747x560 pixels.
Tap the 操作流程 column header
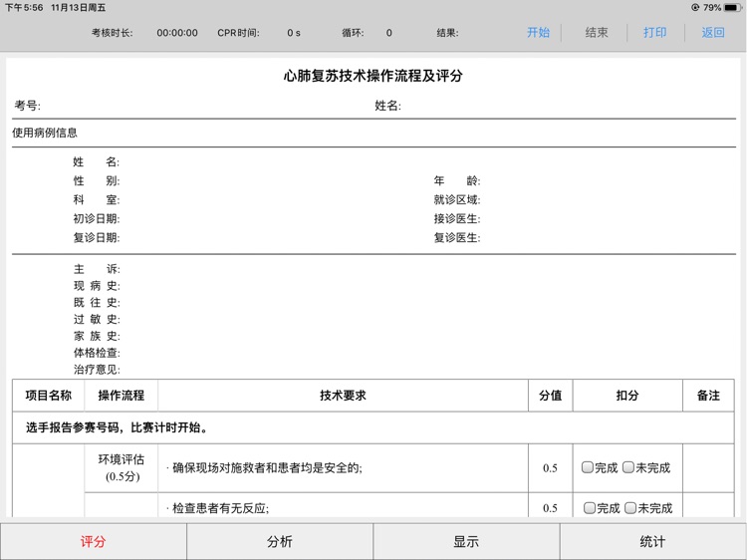pos(121,396)
